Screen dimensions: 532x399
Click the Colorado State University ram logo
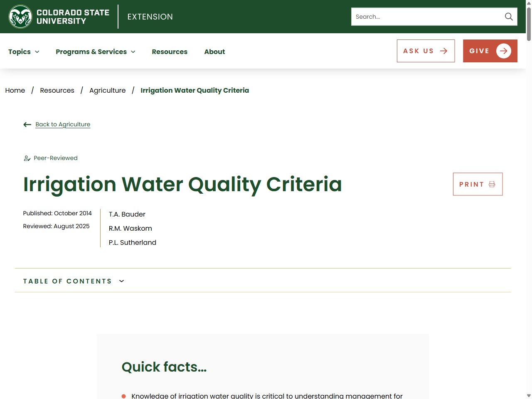pos(20,17)
